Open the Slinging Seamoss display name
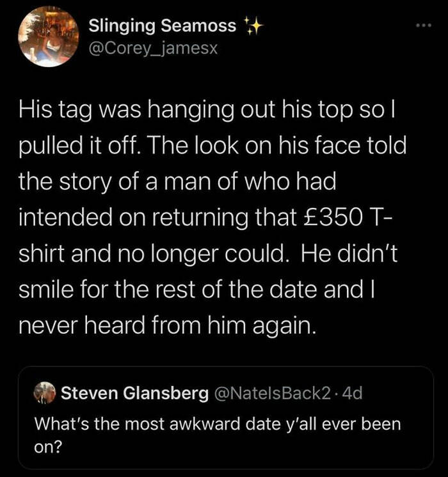Viewport: 448px width, 477px height. 163,26
